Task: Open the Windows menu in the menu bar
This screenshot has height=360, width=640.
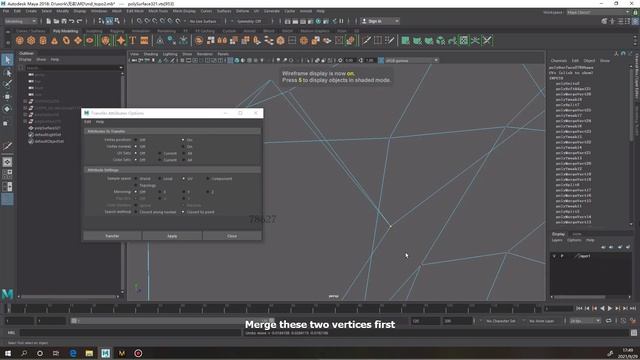Action: click(x=99, y=11)
